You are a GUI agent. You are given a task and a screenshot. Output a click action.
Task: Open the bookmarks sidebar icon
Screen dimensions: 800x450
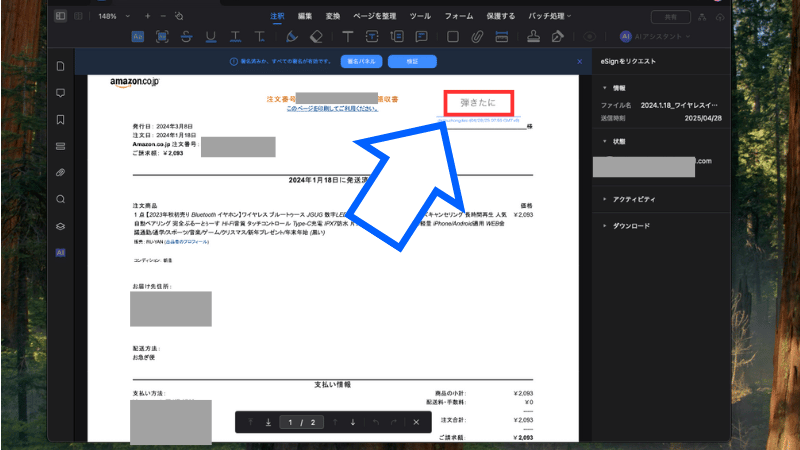pos(60,119)
